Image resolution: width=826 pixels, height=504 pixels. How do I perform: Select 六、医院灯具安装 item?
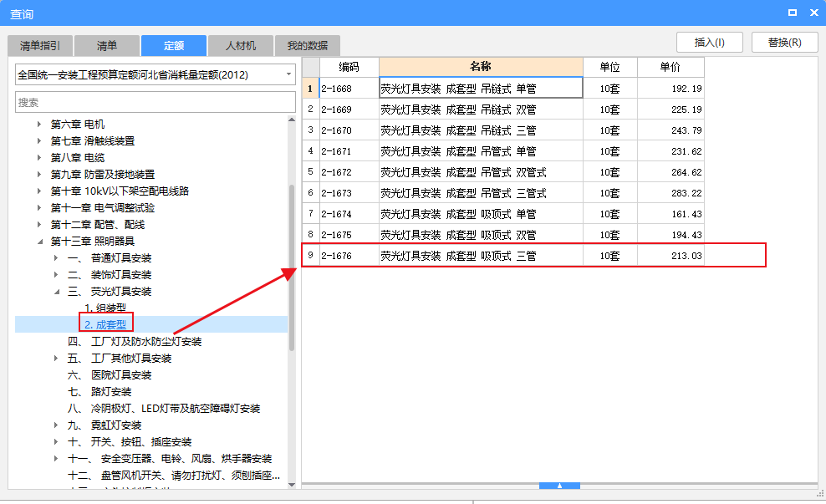point(110,375)
